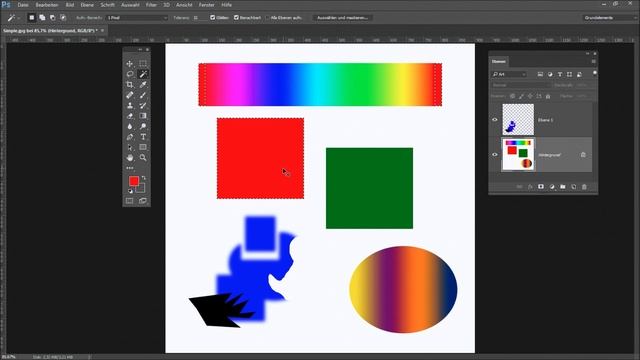Select the Zoom tool

pyautogui.click(x=143, y=158)
